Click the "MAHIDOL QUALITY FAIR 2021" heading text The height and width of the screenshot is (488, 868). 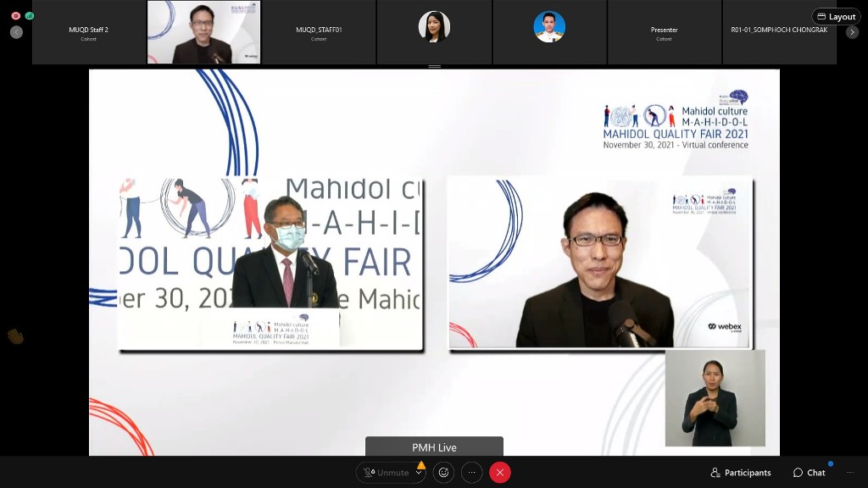click(x=676, y=134)
